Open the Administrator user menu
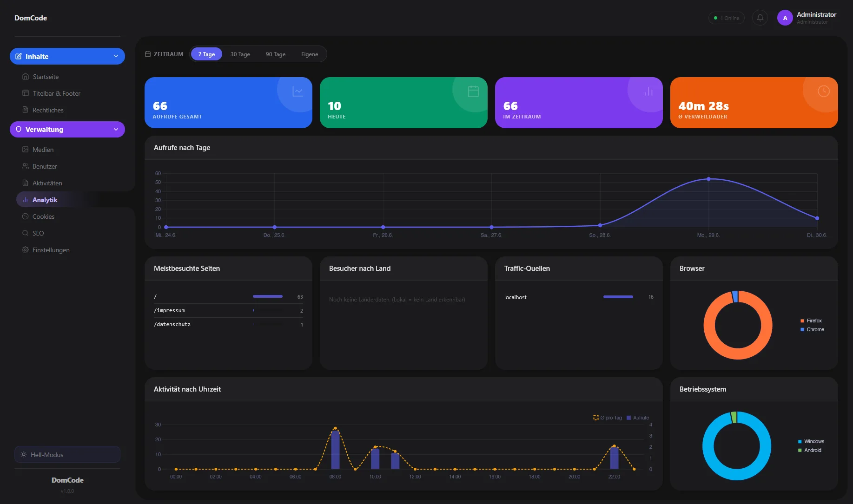Viewport: 853px width, 504px height. click(807, 18)
